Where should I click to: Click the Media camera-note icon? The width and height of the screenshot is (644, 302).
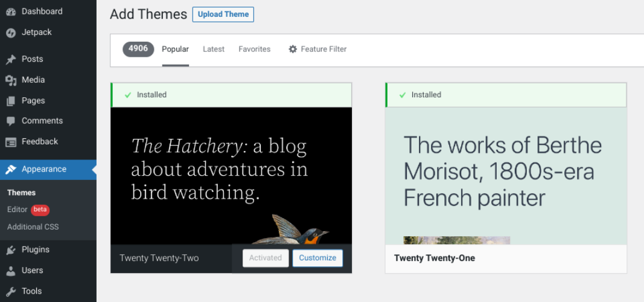coord(11,80)
